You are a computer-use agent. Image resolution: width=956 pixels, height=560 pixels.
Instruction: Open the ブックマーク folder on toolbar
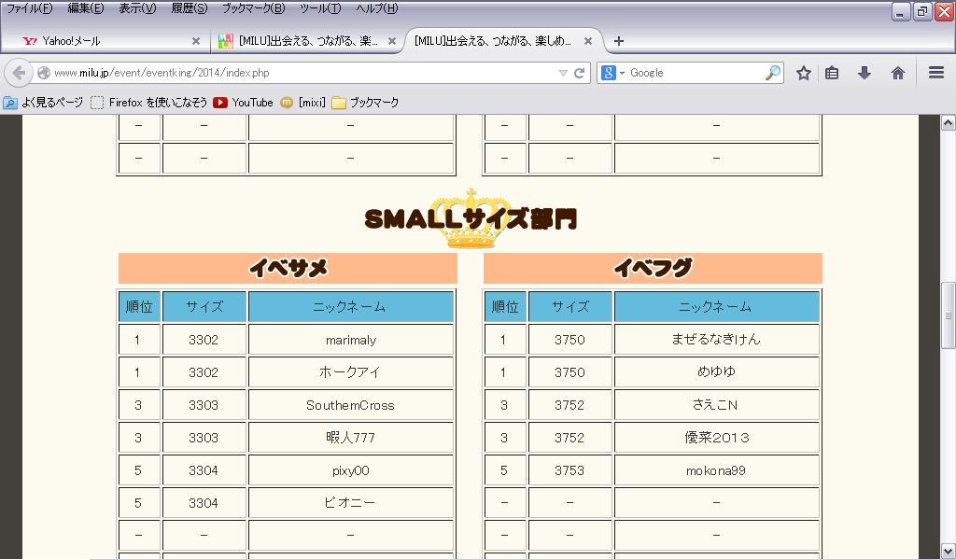(x=365, y=103)
